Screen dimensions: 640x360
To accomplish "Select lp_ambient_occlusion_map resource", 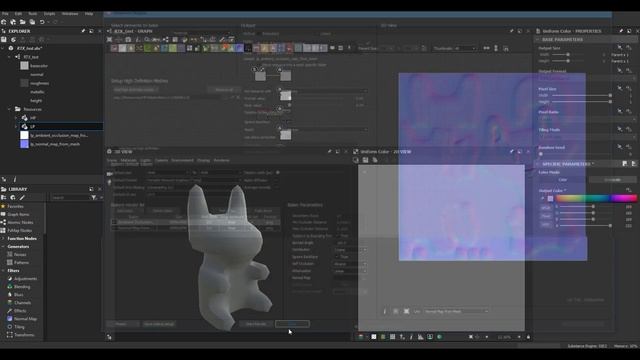I will 59,135.
